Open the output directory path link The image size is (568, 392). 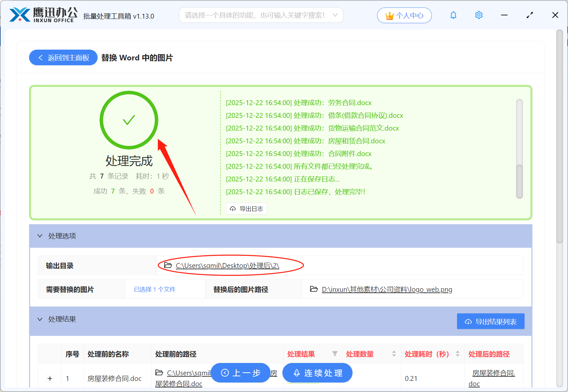coord(227,265)
